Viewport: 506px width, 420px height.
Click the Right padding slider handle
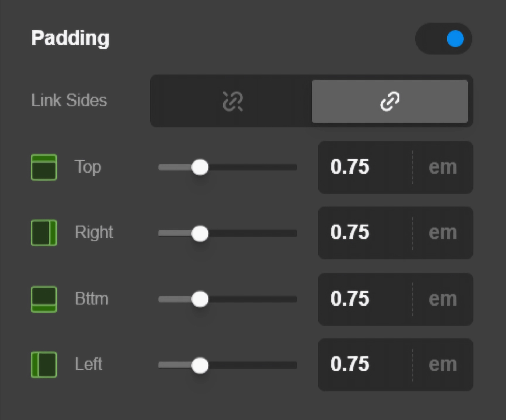tap(200, 233)
